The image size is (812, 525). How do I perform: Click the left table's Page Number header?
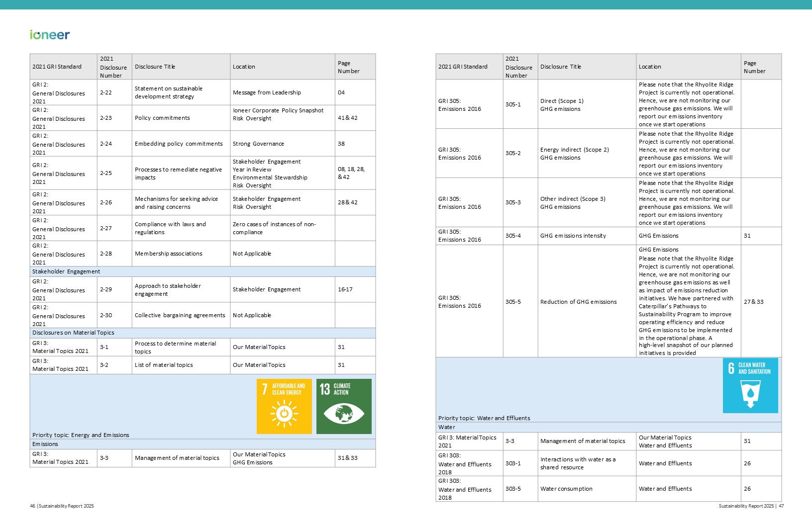[348, 67]
